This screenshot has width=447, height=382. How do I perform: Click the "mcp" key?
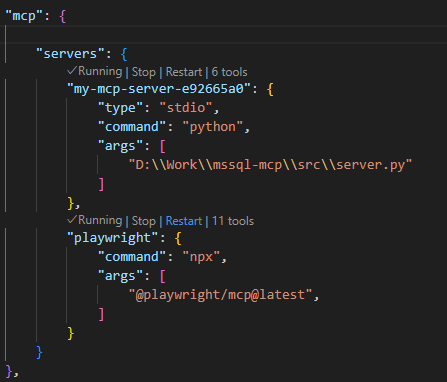point(24,16)
